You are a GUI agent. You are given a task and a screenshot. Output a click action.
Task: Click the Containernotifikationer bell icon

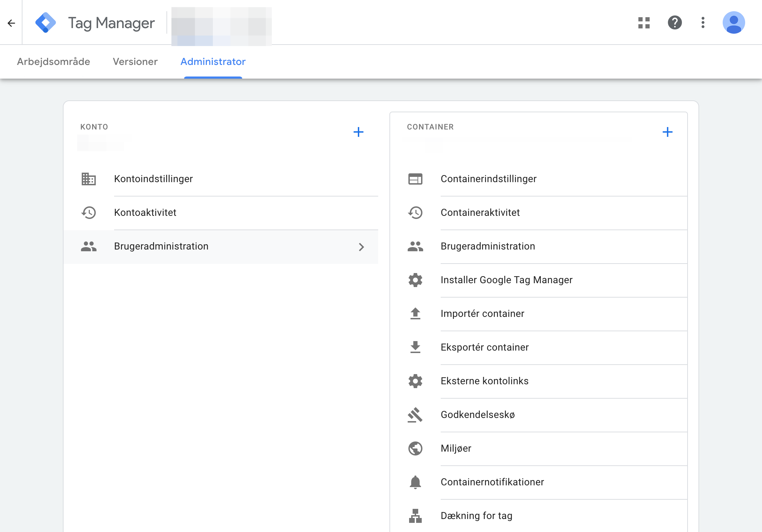[415, 482]
